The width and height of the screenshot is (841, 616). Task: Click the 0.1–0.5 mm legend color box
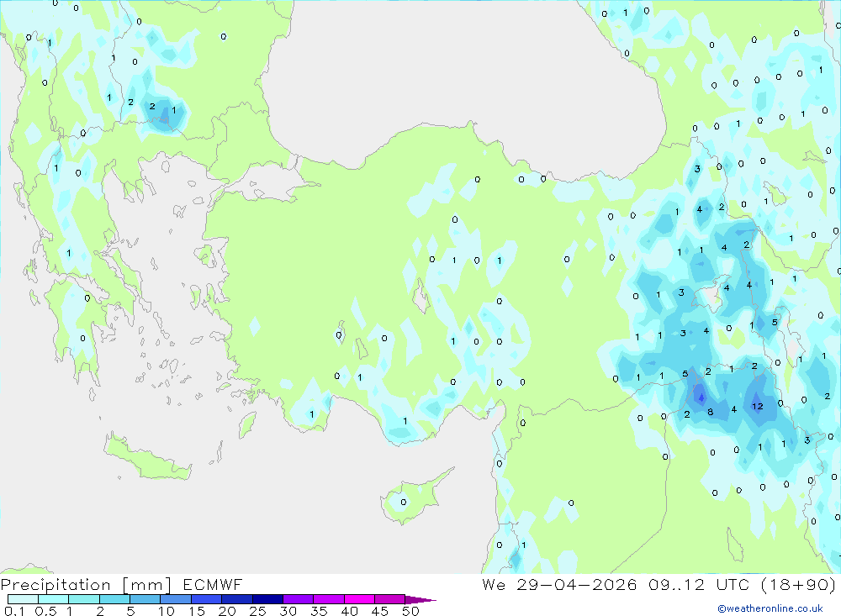[x=23, y=599]
